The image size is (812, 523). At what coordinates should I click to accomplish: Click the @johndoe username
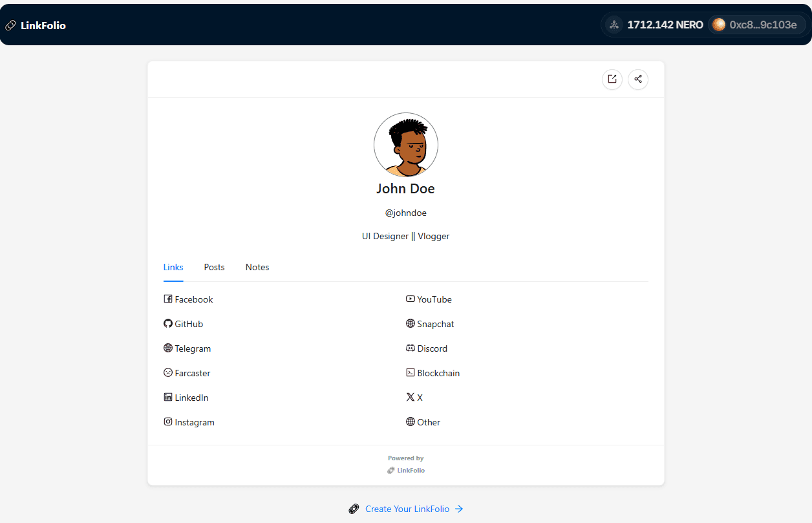tap(406, 213)
